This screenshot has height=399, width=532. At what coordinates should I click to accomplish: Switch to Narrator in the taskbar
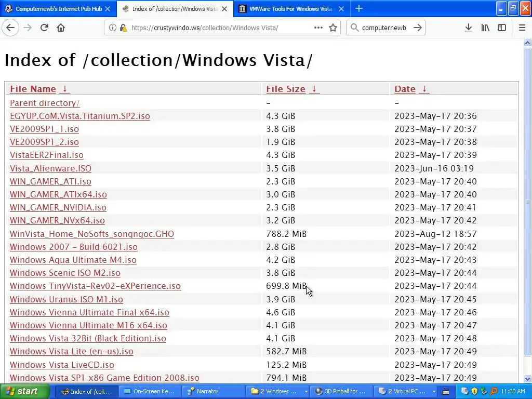(x=212, y=391)
